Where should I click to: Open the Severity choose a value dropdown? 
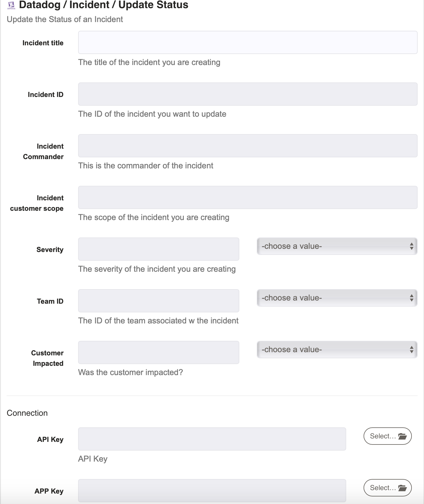coord(337,246)
